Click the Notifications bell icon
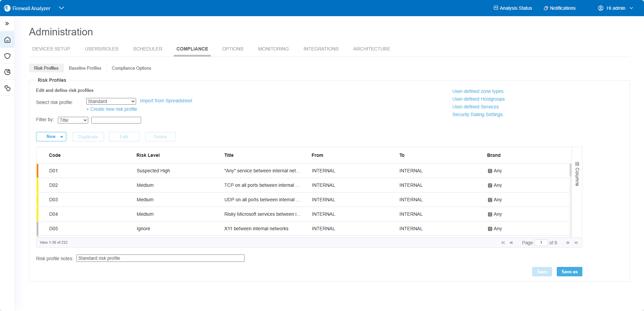The height and width of the screenshot is (311, 644). point(546,8)
